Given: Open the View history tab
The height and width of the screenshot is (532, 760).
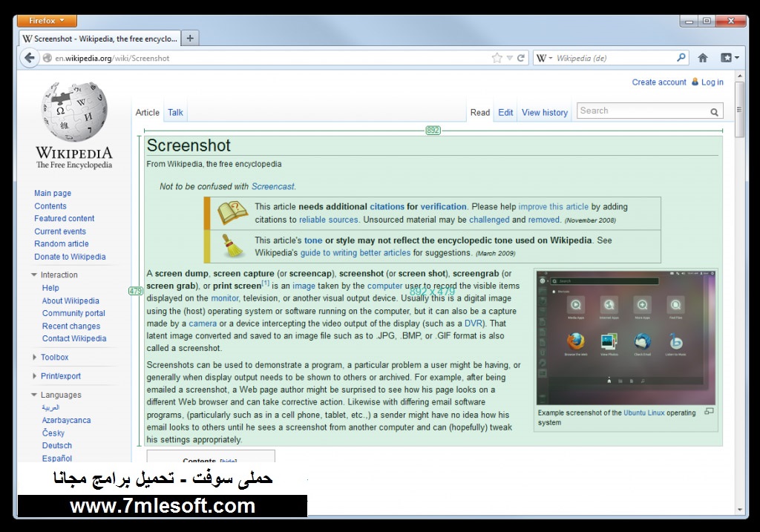Looking at the screenshot, I should click(544, 112).
